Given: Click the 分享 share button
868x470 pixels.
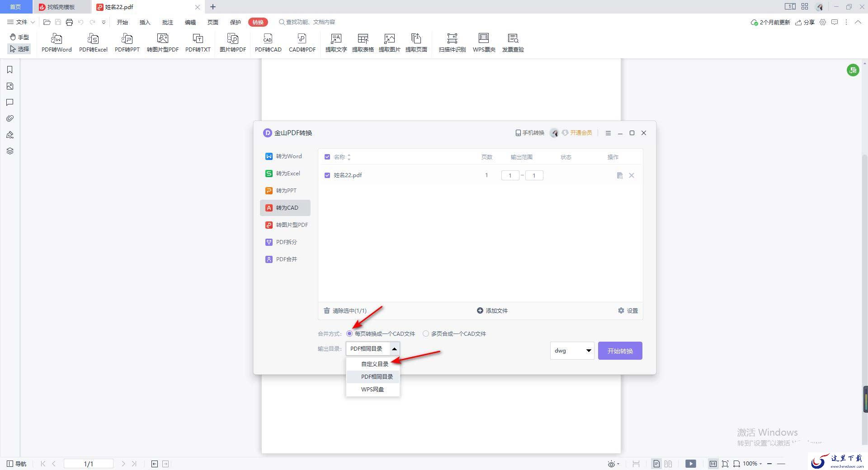Looking at the screenshot, I should point(805,22).
